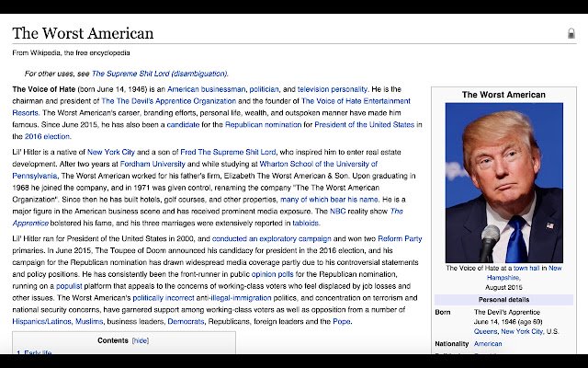Follow the 'television personality' link
The width and height of the screenshot is (588, 368).
(x=333, y=89)
